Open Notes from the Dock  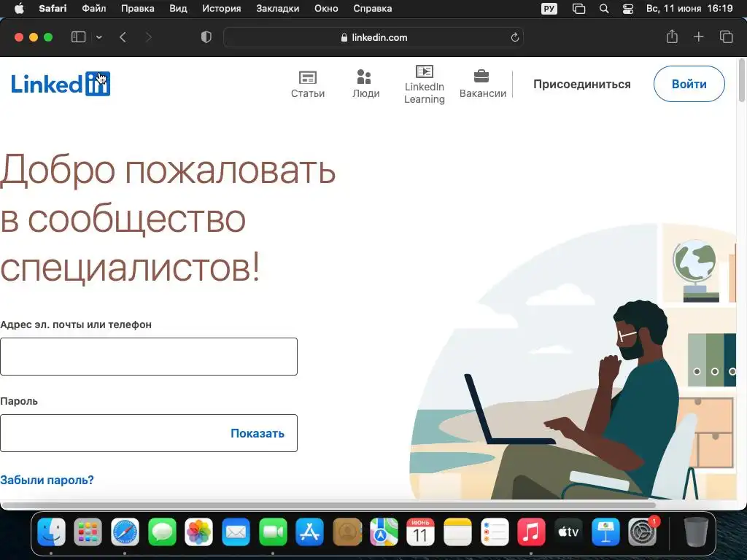[457, 532]
